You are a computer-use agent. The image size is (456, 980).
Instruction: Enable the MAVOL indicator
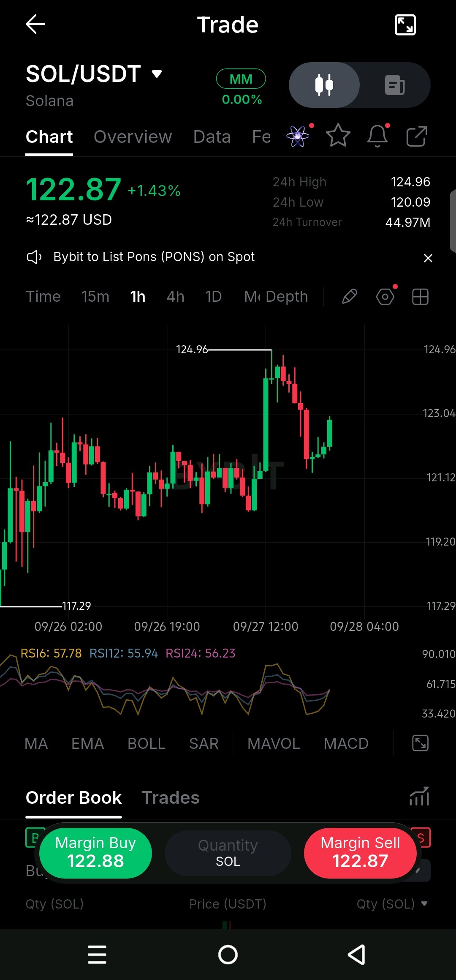pyautogui.click(x=274, y=743)
